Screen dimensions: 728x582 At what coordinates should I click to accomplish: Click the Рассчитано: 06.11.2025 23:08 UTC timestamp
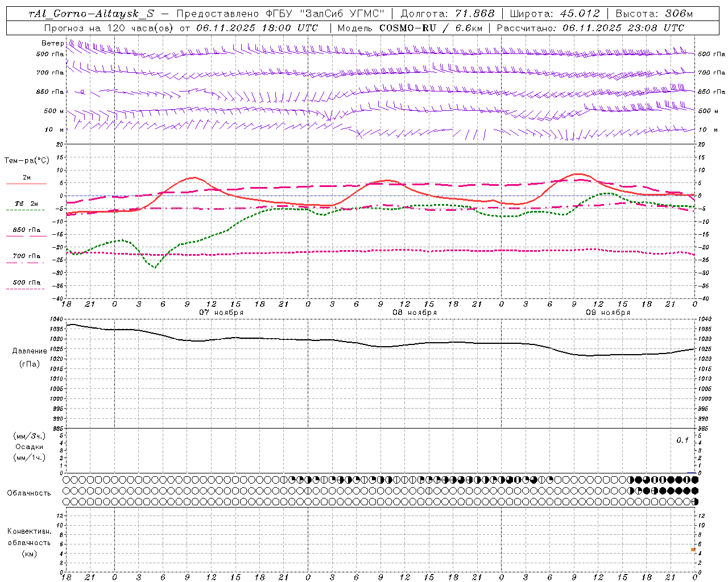click(590, 28)
